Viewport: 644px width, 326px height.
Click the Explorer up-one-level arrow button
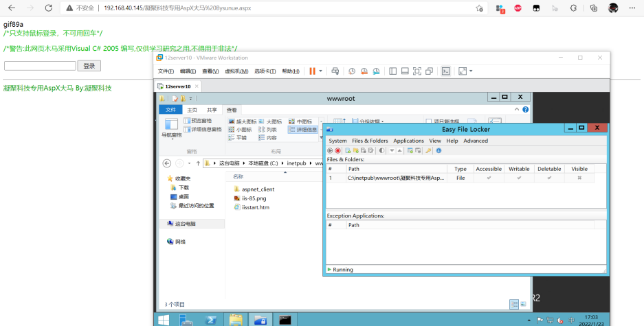198,163
